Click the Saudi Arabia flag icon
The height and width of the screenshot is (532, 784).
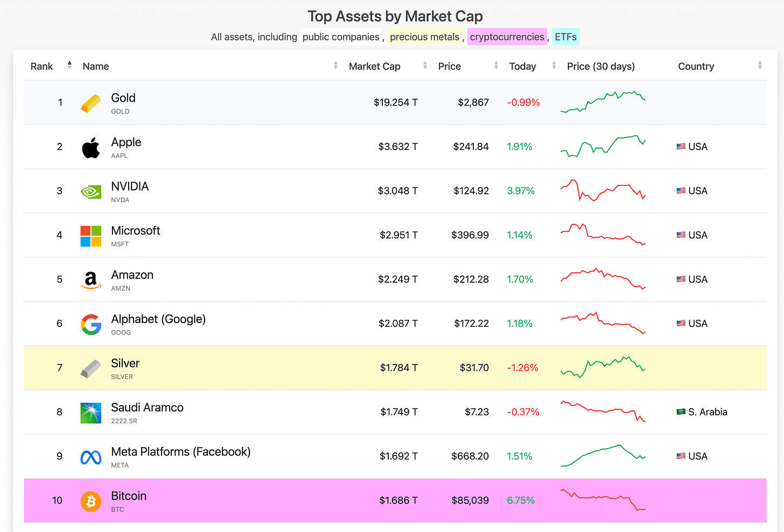pyautogui.click(x=681, y=412)
